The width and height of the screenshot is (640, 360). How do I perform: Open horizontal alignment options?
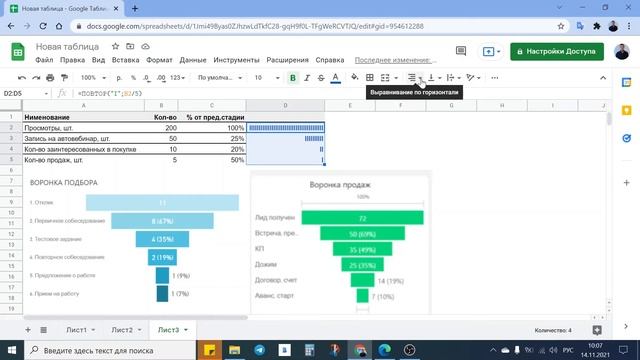click(415, 78)
